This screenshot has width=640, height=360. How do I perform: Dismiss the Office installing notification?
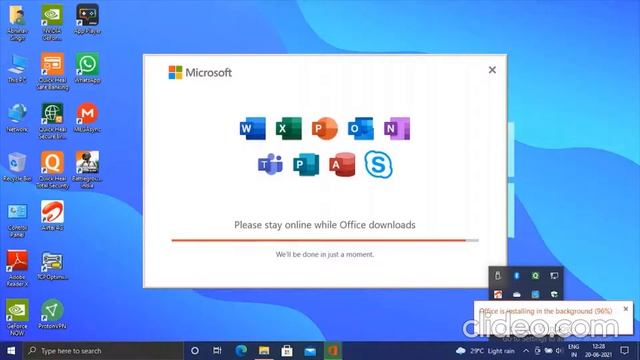coord(626,309)
